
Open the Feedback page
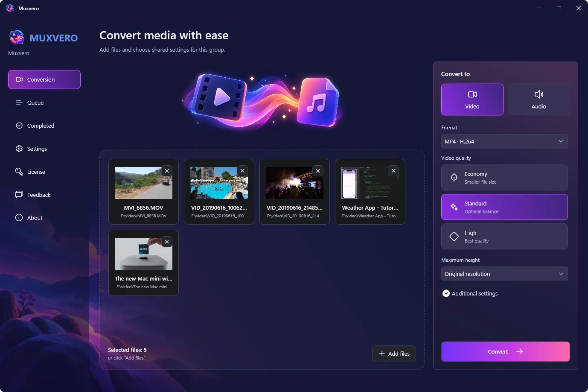point(44,195)
